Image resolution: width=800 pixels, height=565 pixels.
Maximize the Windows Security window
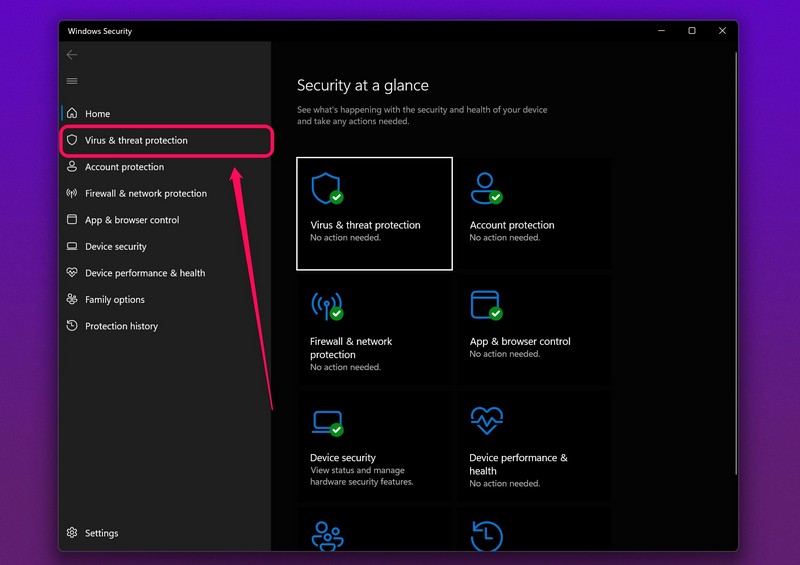(692, 31)
